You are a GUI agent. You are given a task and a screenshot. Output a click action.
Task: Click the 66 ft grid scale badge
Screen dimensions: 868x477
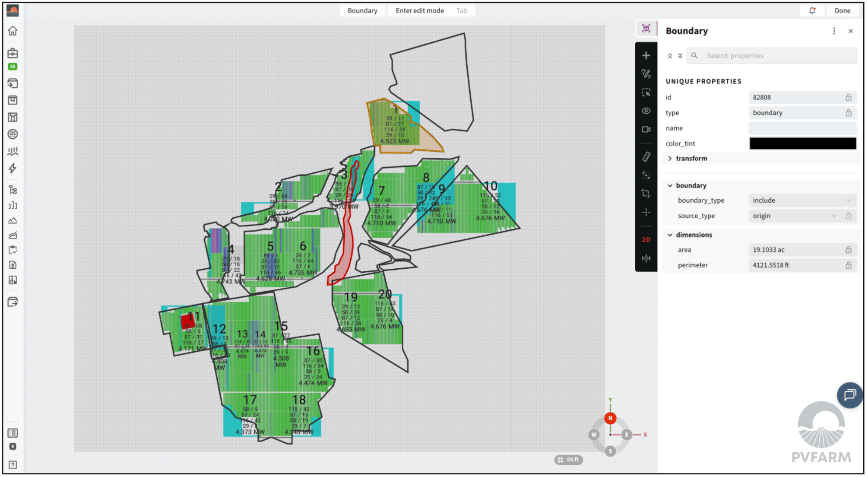coord(568,459)
